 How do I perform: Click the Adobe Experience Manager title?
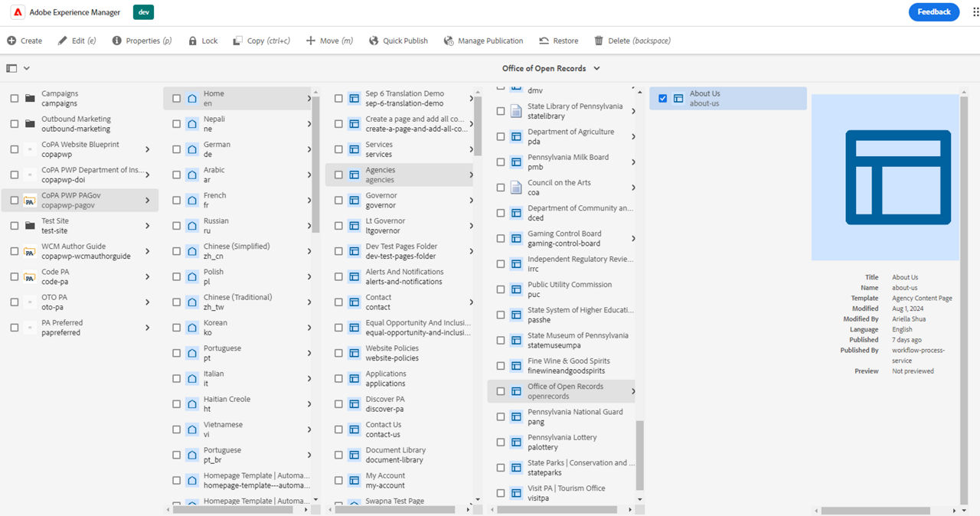click(x=74, y=12)
